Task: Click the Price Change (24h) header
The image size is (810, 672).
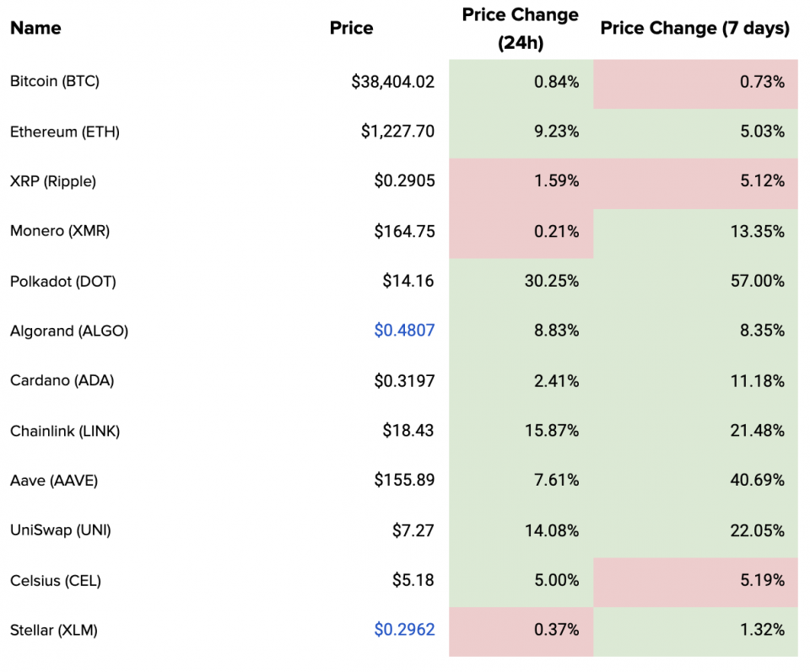Action: pyautogui.click(x=520, y=29)
